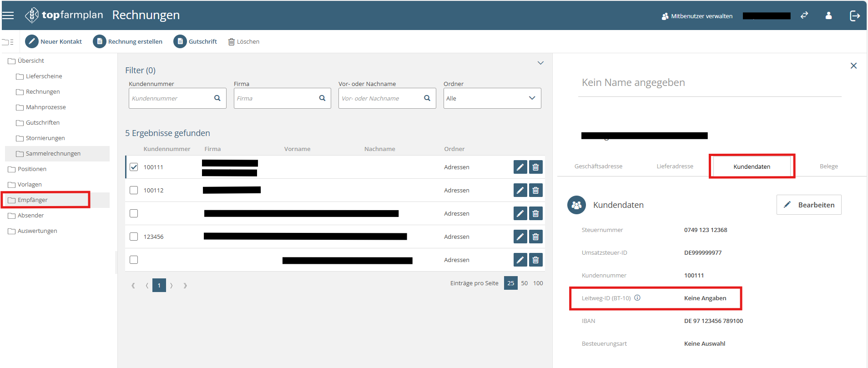Check the checkbox for customer 100112
Screen dimensions: 868x368
(x=134, y=190)
